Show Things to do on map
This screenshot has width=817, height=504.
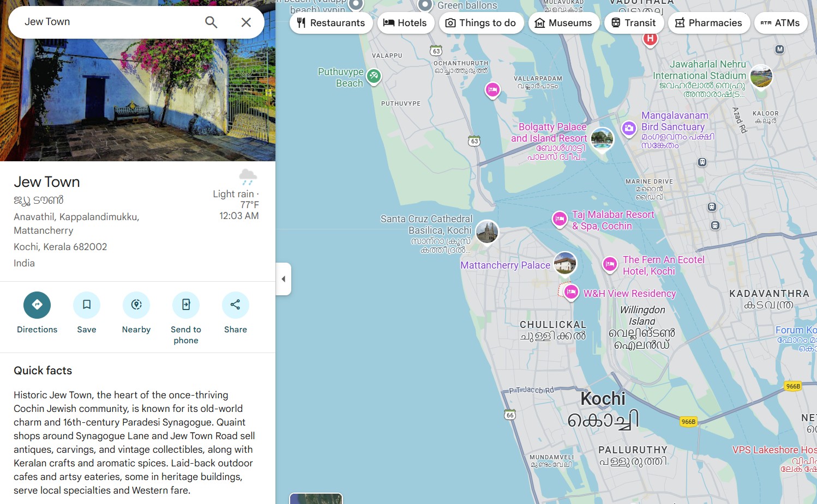[481, 23]
